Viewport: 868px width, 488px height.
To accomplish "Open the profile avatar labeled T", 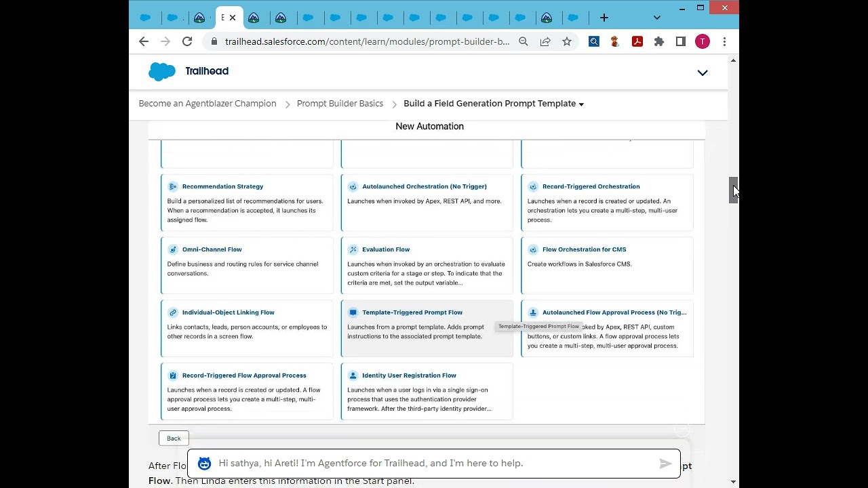I will (703, 41).
